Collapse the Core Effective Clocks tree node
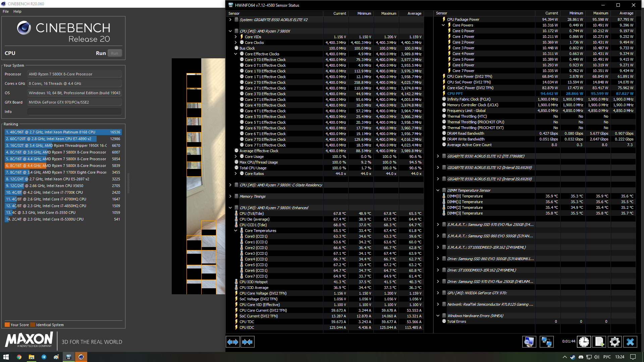 pos(235,54)
